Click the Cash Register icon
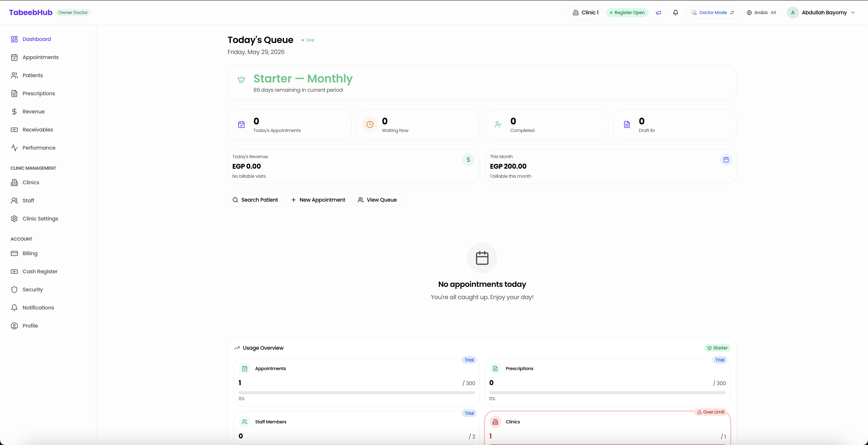Viewport: 868px width, 445px height. pos(14,272)
